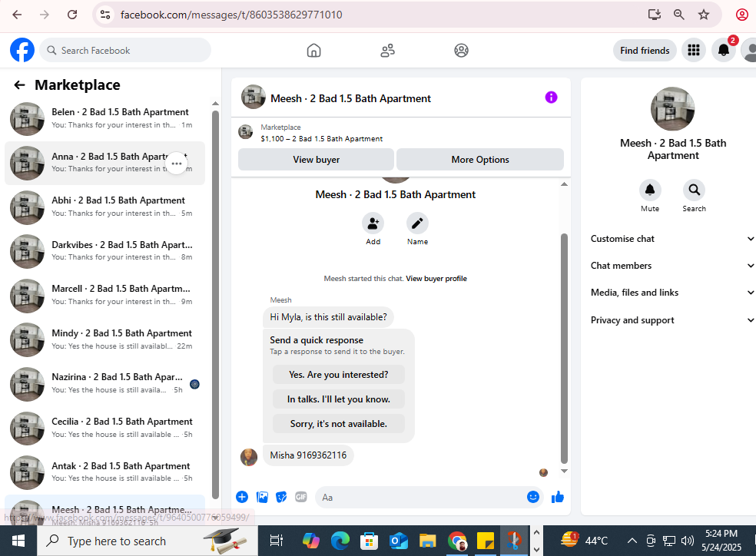
Task: Mute the Meesh conversation
Action: click(x=650, y=190)
